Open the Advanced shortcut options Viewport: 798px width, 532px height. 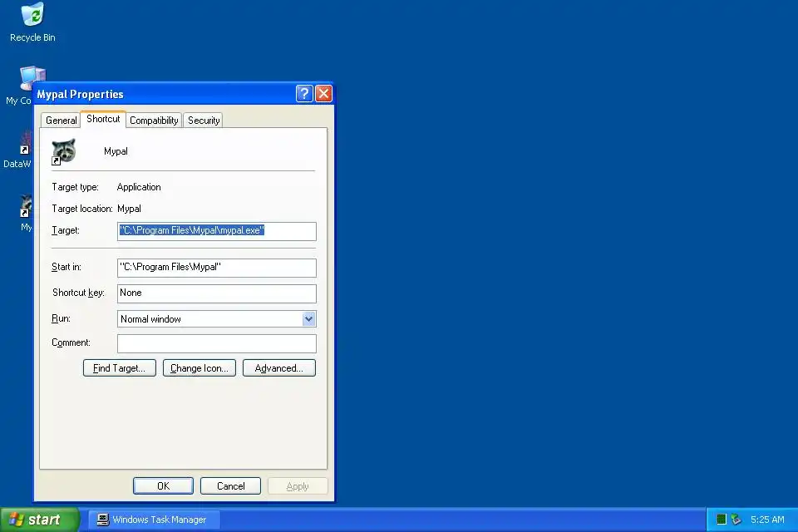pos(279,368)
